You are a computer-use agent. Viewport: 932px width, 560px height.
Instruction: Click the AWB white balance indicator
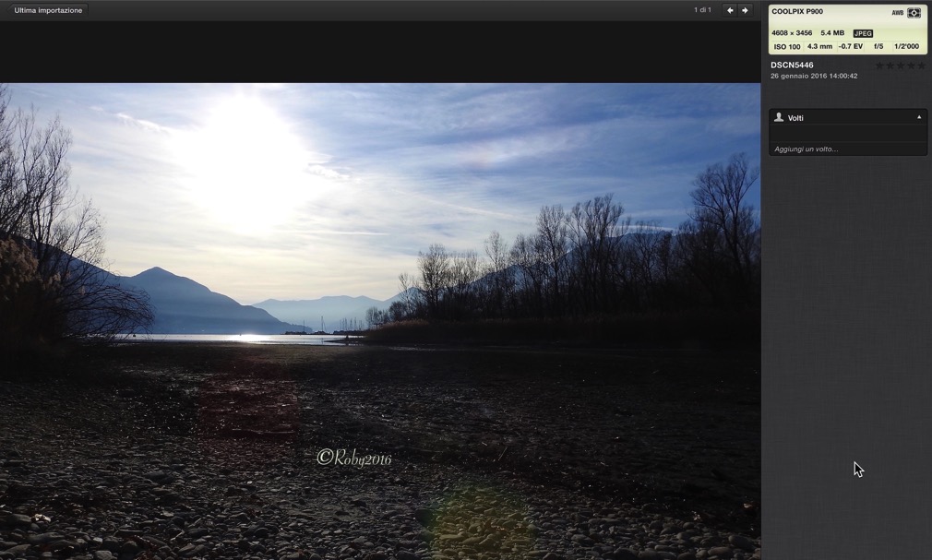[897, 13]
